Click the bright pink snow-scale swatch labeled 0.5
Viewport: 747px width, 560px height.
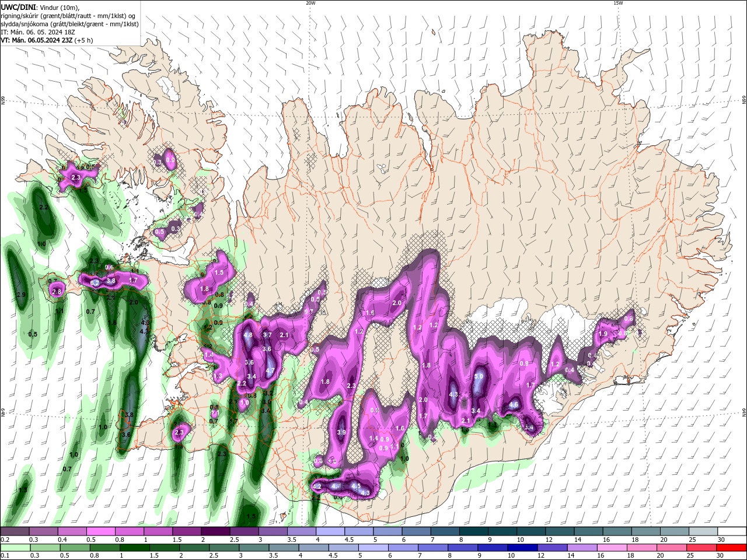click(100, 531)
